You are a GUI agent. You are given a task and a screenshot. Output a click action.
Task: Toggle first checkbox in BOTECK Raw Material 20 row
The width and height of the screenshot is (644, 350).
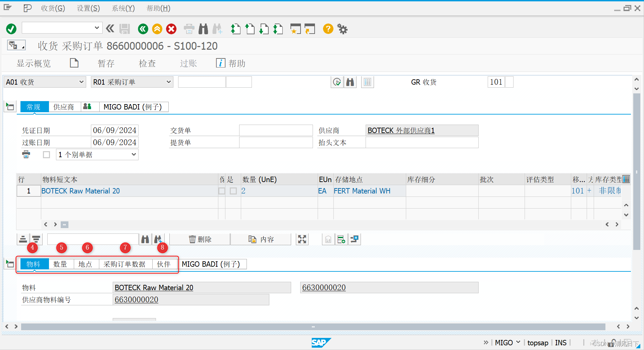[222, 191]
